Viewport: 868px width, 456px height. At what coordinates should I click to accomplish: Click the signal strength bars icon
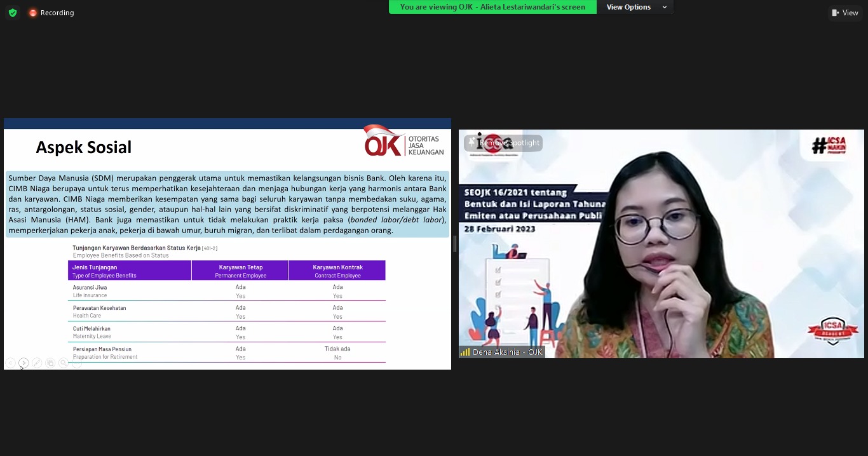point(465,352)
